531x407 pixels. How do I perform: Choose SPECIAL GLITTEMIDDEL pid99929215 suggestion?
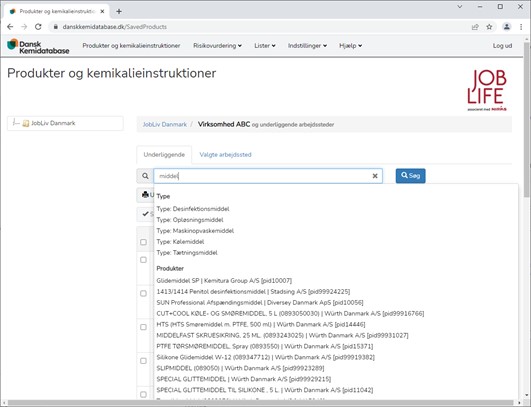(243, 379)
